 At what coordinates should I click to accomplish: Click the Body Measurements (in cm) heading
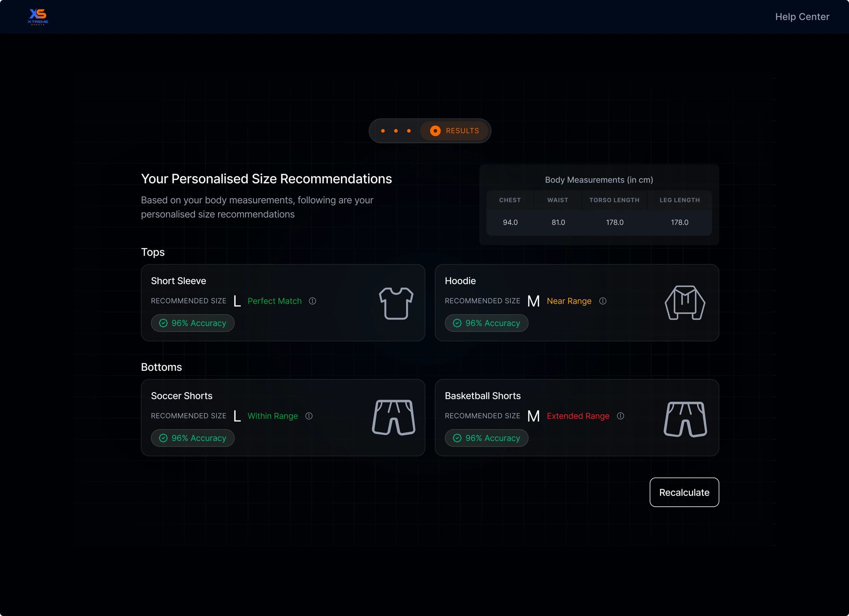click(599, 180)
